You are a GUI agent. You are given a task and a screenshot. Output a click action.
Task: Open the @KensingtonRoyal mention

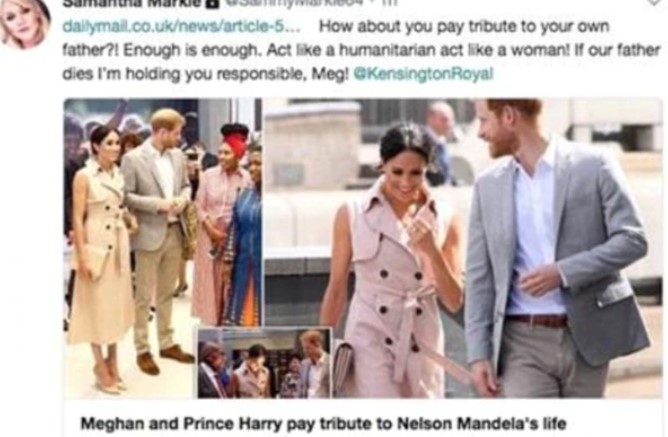pyautogui.click(x=423, y=74)
